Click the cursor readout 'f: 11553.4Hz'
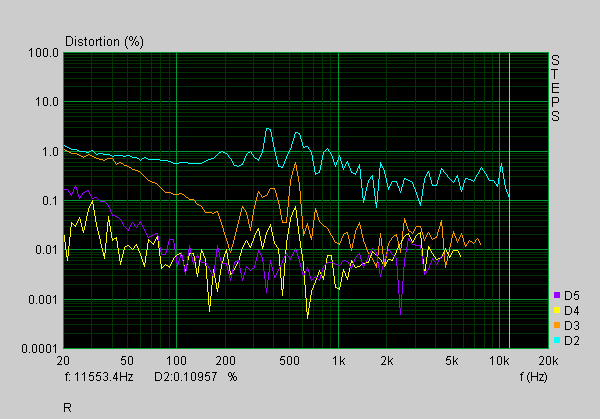The height and width of the screenshot is (419, 600). [x=99, y=377]
